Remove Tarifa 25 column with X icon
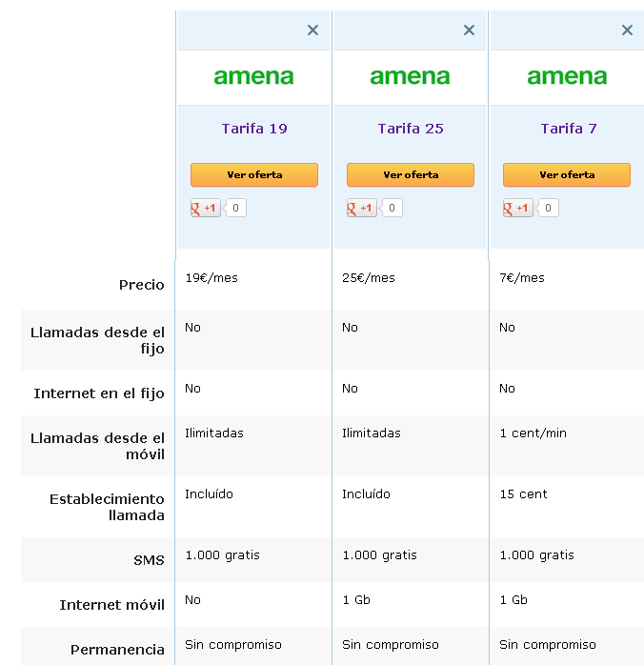 click(469, 30)
